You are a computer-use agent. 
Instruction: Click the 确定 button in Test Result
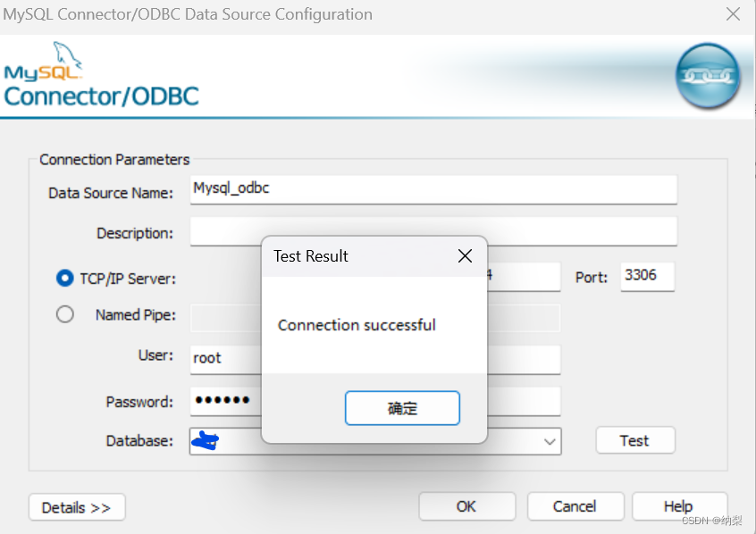402,408
